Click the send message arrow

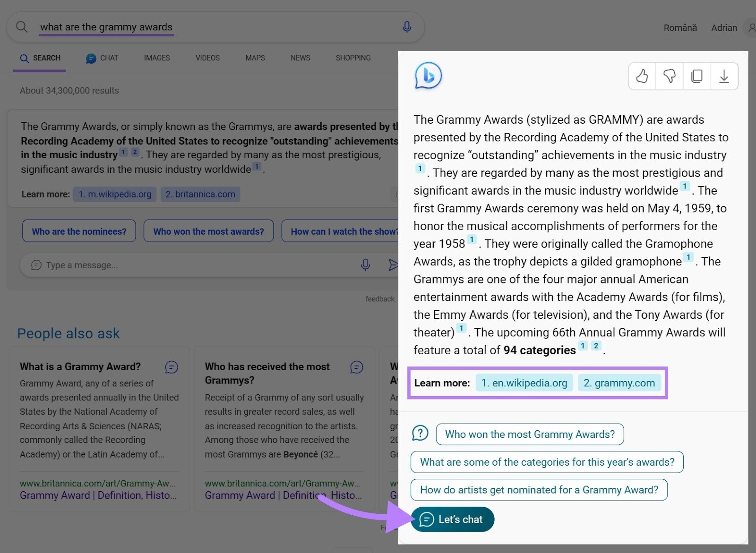tap(394, 265)
